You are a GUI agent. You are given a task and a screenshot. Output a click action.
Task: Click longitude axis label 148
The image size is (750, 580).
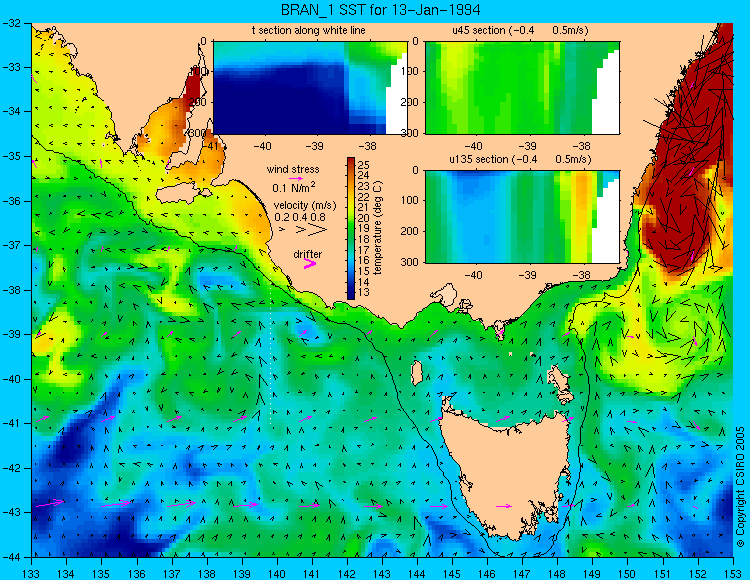coord(557,574)
